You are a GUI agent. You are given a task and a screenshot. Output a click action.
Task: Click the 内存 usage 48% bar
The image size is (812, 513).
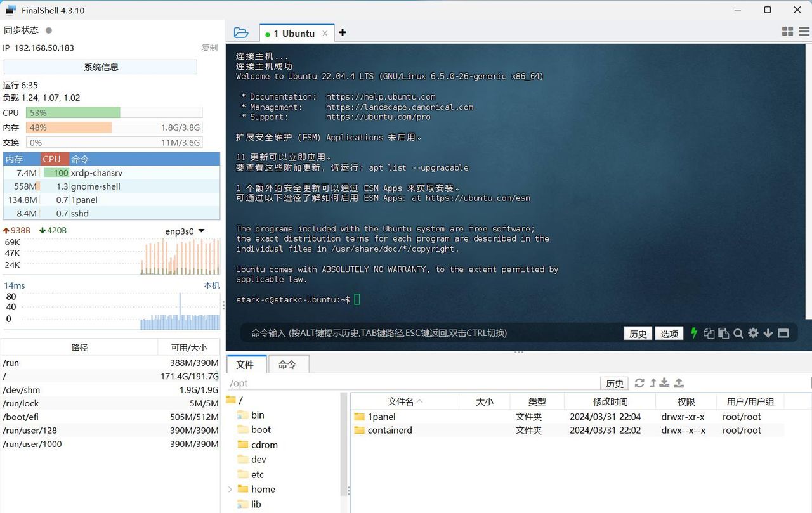(114, 127)
